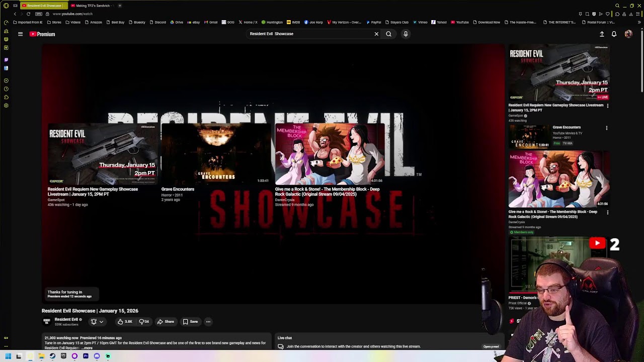Screen dimensions: 644x362
Task: Save the video with the Save button
Action: (191, 322)
